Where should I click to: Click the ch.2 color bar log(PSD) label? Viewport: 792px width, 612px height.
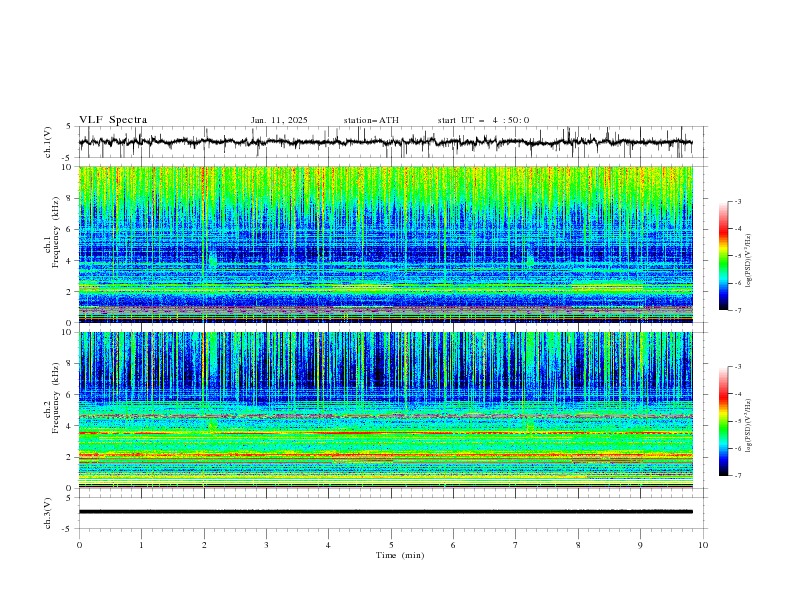coord(748,425)
